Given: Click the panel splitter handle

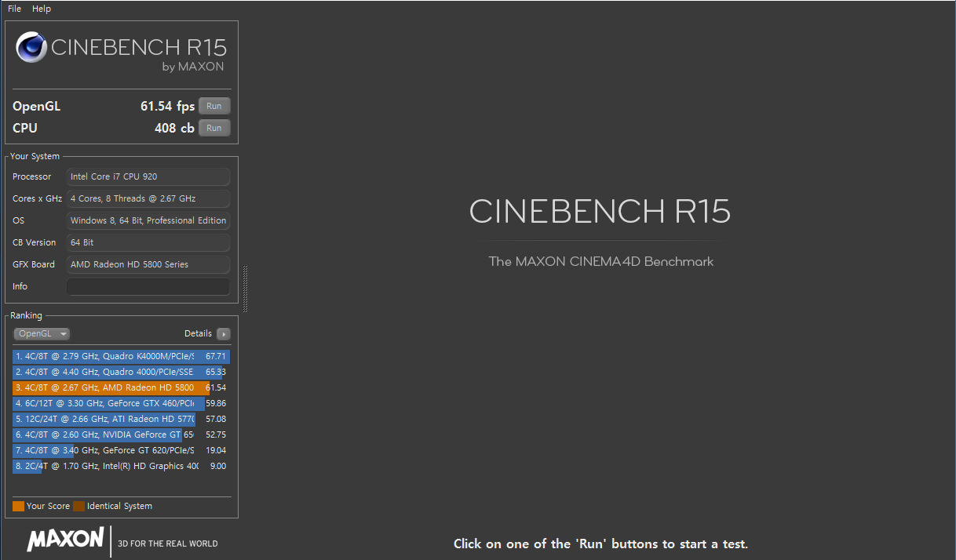Looking at the screenshot, I should coord(245,289).
